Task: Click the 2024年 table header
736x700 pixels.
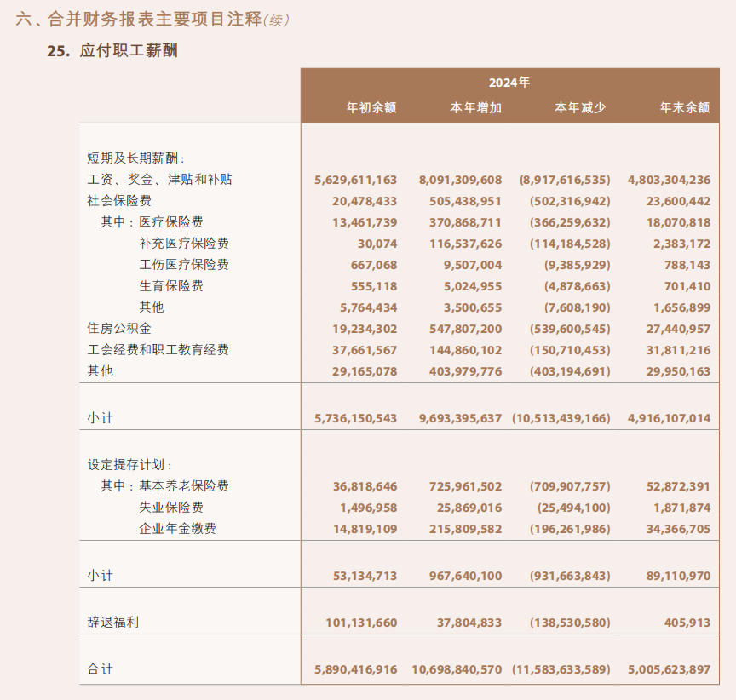Action: pos(509,83)
